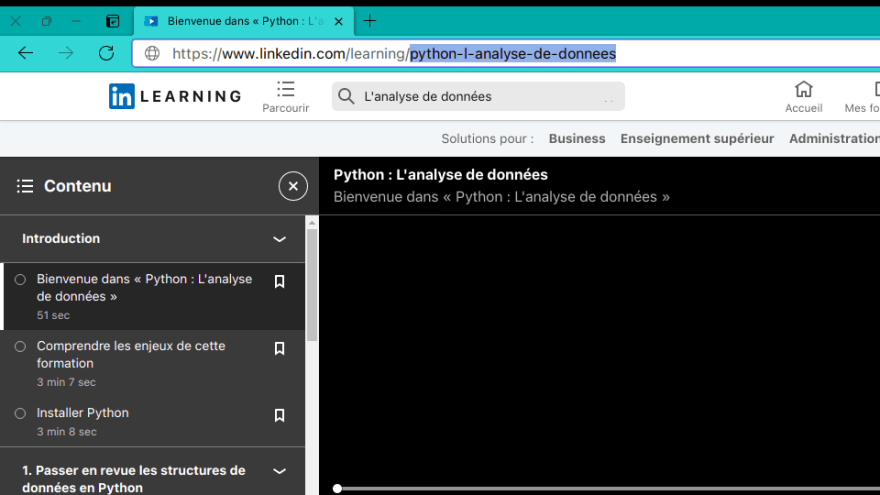This screenshot has height=495, width=880.
Task: Open Mes formations in the header
Action: click(x=862, y=97)
